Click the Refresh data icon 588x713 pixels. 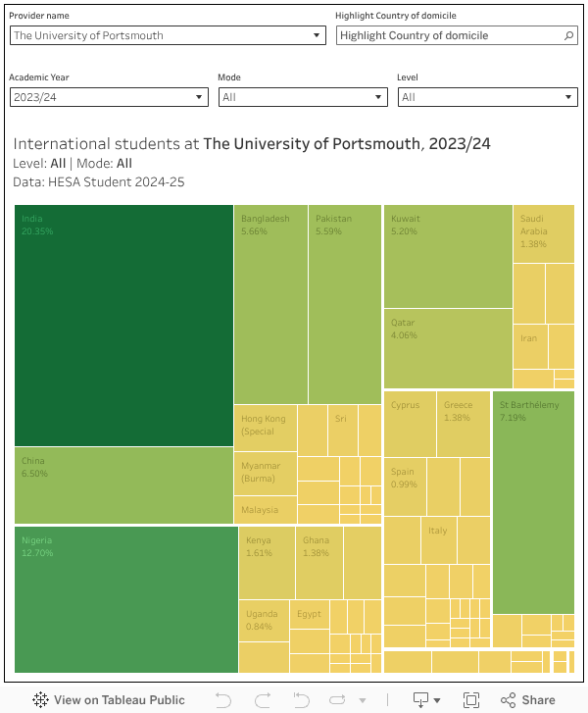point(339,700)
